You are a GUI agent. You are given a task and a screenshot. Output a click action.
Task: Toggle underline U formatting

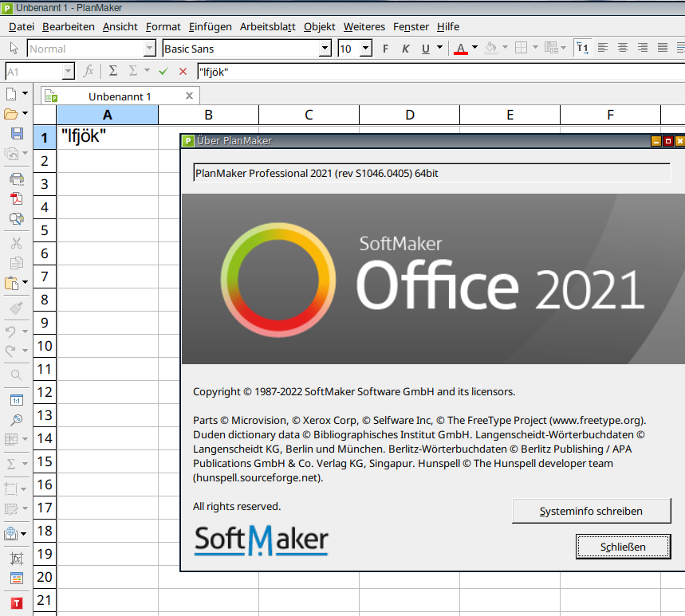(x=426, y=49)
